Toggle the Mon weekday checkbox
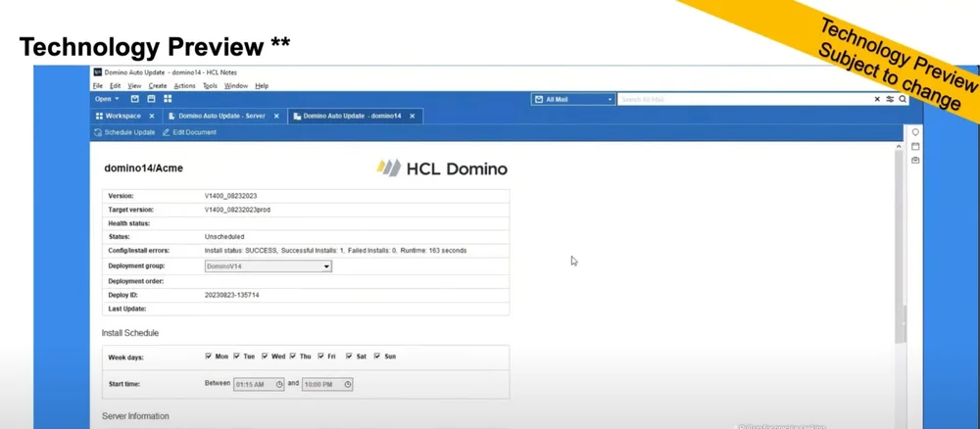Screen dimensions: 980x429 pos(208,356)
